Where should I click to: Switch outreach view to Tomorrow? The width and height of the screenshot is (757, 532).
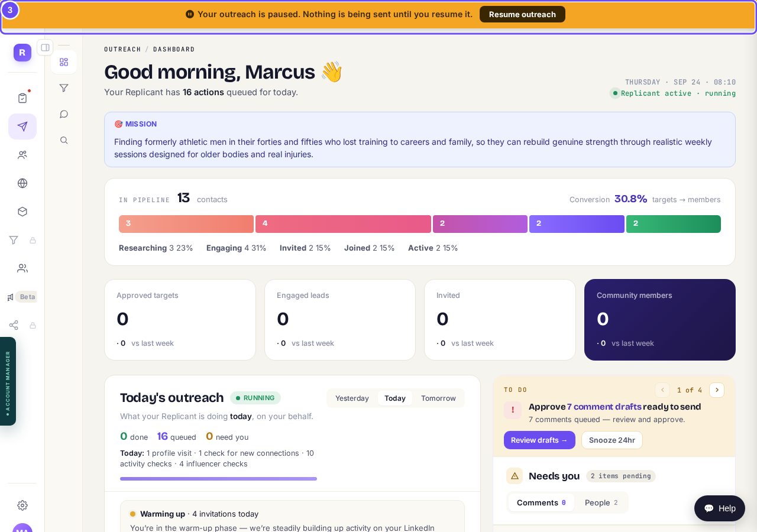coord(438,398)
